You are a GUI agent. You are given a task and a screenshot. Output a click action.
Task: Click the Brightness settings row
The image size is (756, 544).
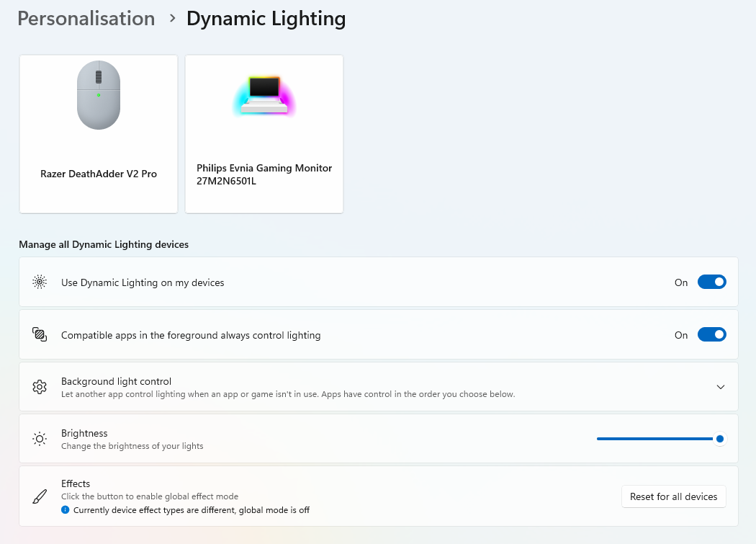288,438
